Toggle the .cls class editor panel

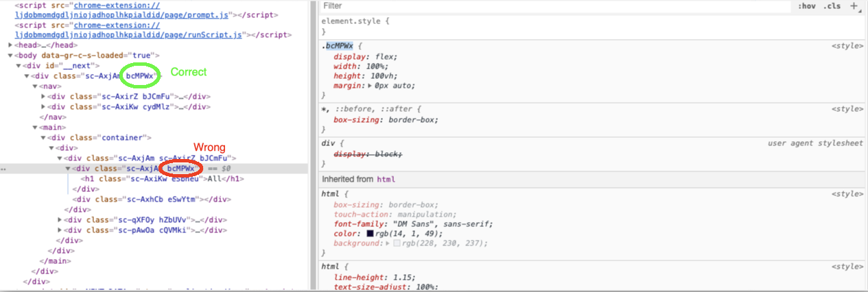[832, 6]
